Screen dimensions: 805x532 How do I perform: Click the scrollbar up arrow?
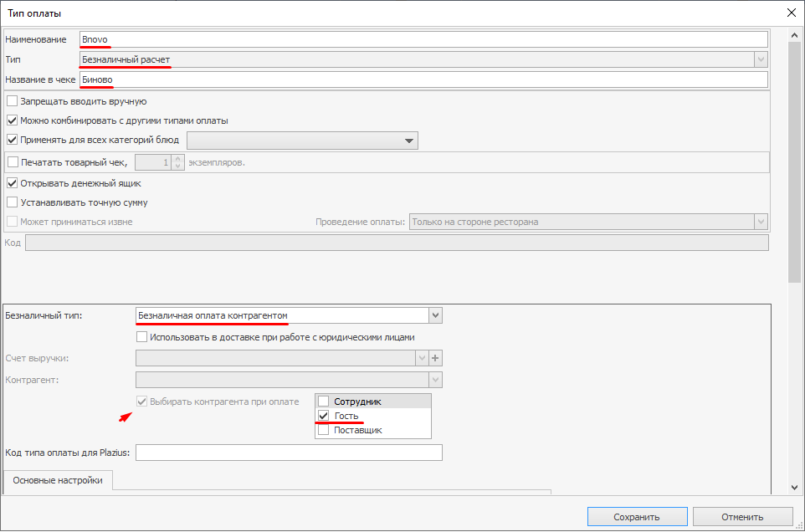pos(794,35)
